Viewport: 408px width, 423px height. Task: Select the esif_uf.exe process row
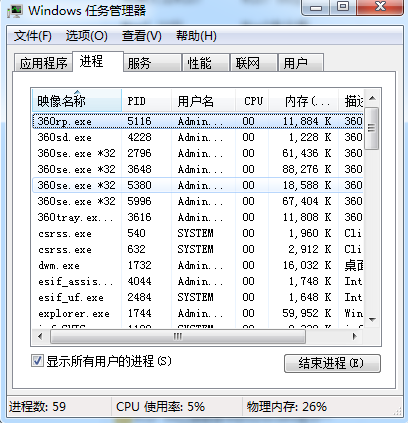coord(198,297)
